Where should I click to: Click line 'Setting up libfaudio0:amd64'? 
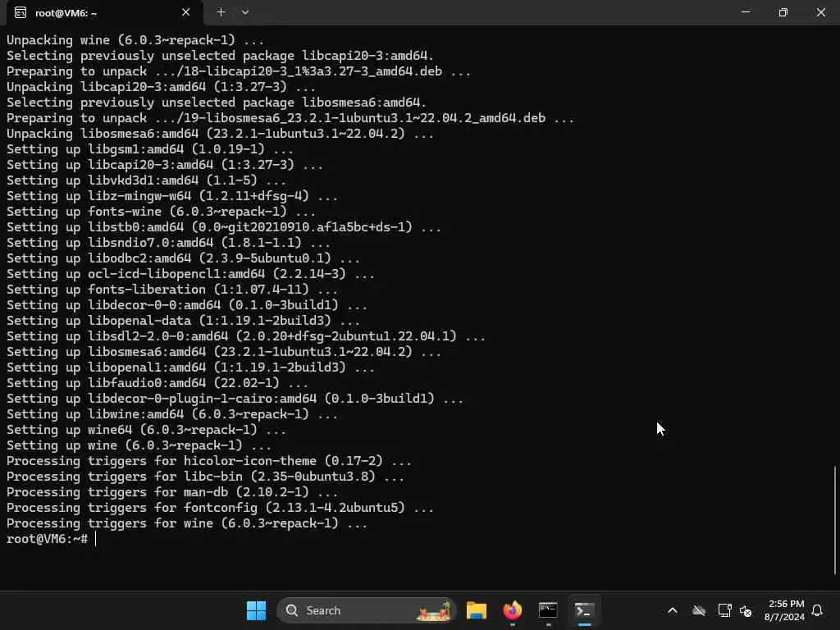pos(157,383)
